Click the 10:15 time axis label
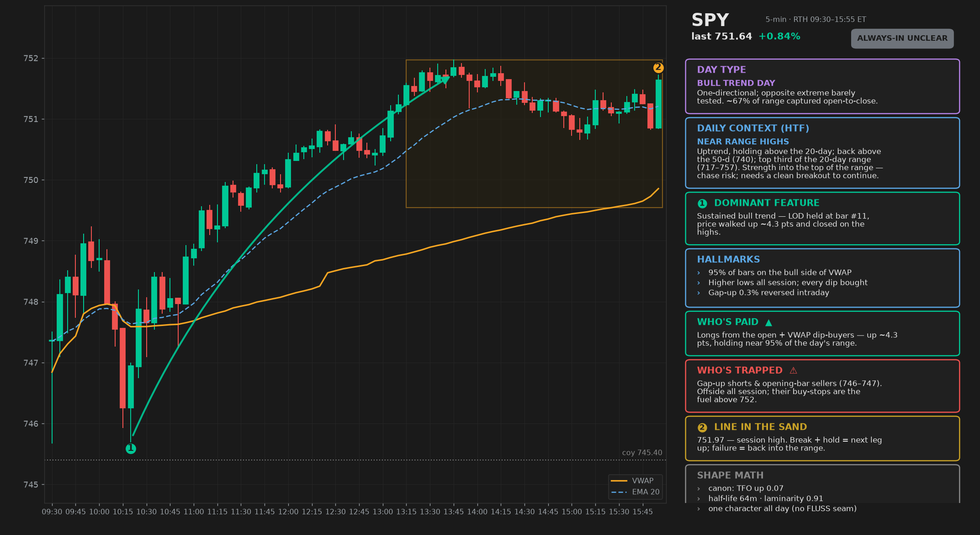The image size is (980, 535). pyautogui.click(x=123, y=512)
